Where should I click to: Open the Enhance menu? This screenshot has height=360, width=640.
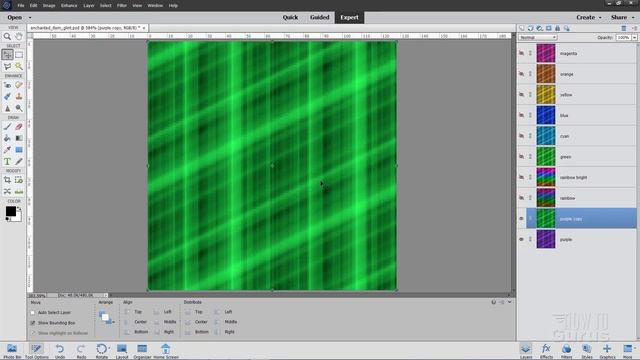tap(69, 6)
